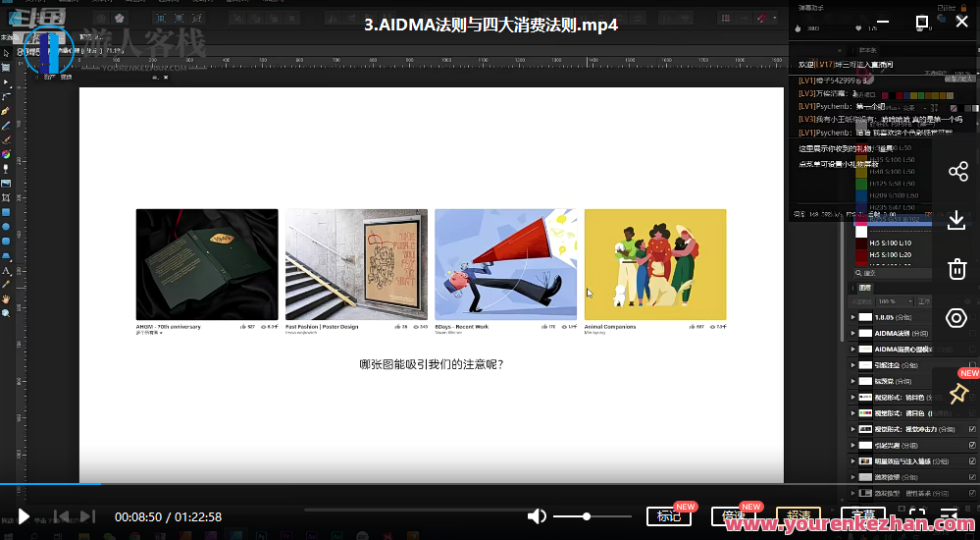
Task: Click the share icon in player sidebar
Action: coord(957,172)
